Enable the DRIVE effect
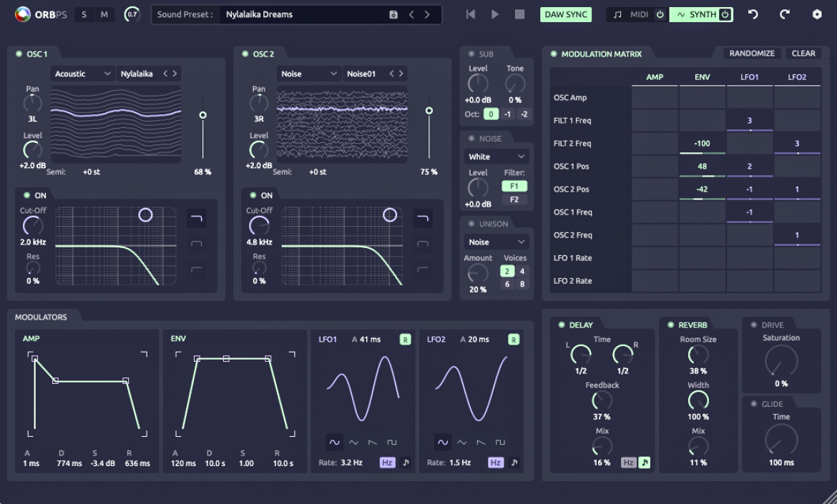Screen dimensions: 837x504 pyautogui.click(x=754, y=325)
